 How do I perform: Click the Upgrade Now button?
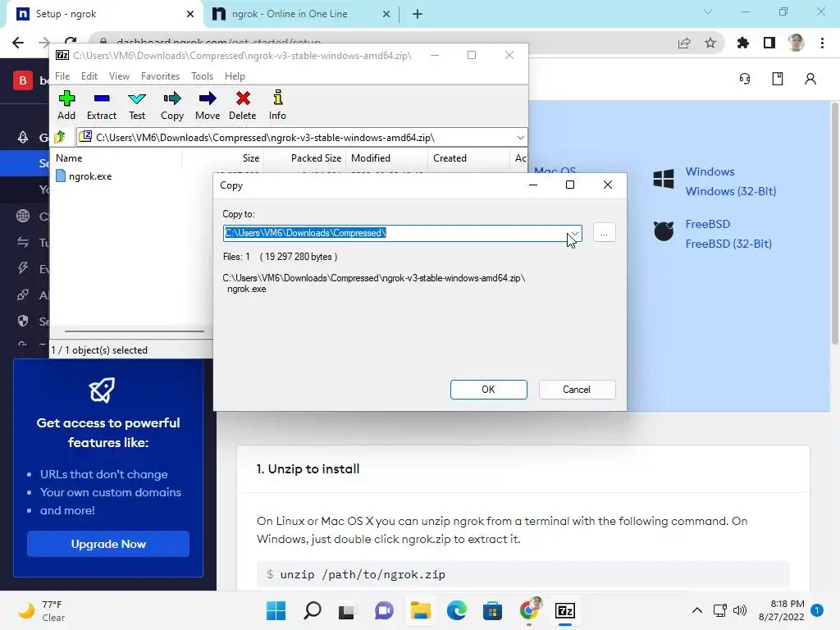[x=108, y=544]
